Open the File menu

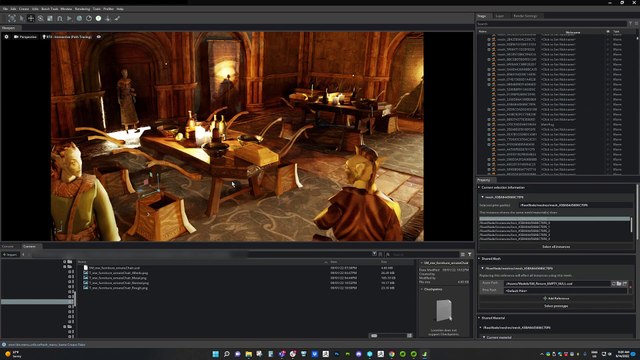(5, 9)
